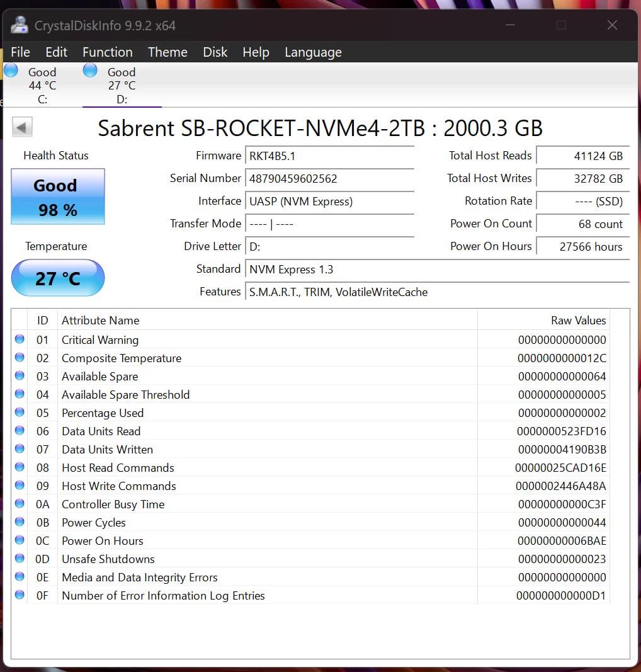Click status dot for Composite Temperature row

[20, 358]
